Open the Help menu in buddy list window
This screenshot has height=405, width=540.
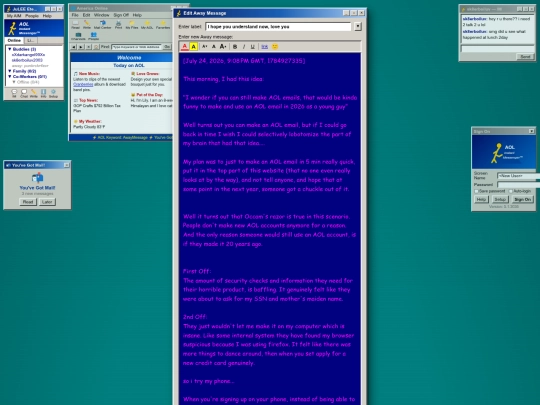[47, 16]
